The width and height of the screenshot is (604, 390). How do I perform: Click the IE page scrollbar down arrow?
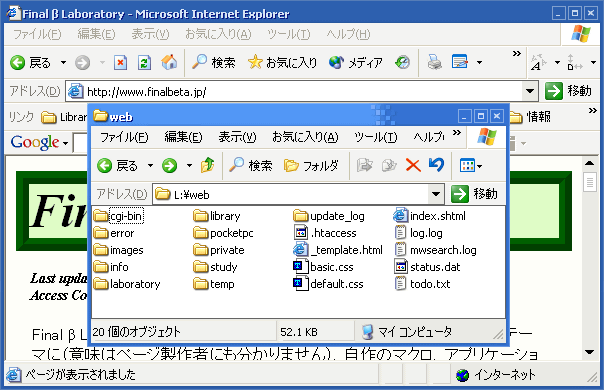(x=589, y=352)
